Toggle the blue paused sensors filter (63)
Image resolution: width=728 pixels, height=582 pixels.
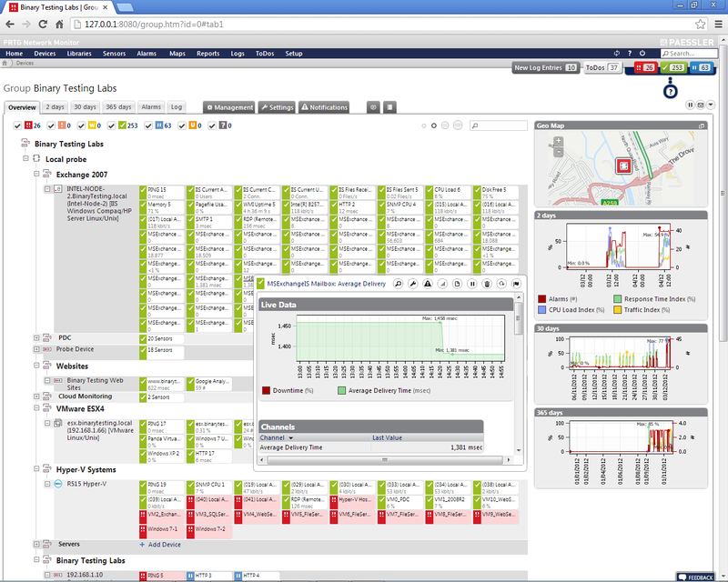click(x=148, y=125)
